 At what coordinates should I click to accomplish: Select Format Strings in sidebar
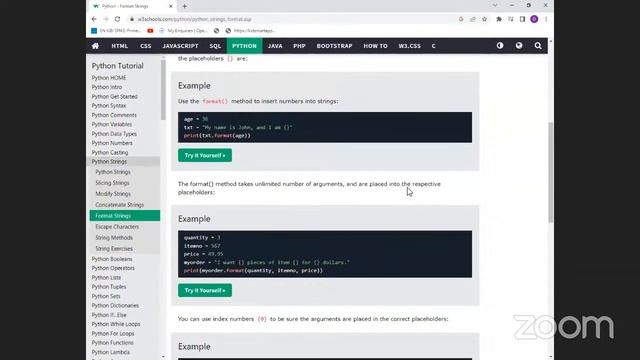point(124,216)
